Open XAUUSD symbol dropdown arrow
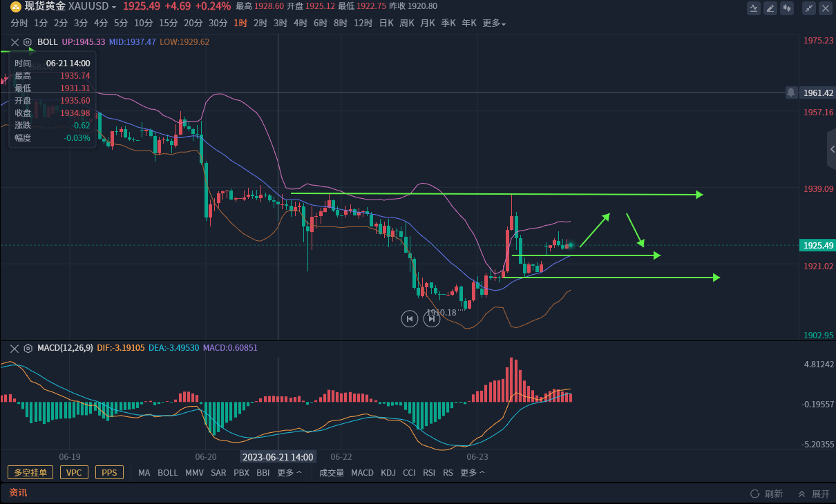The image size is (836, 504). coord(113,6)
